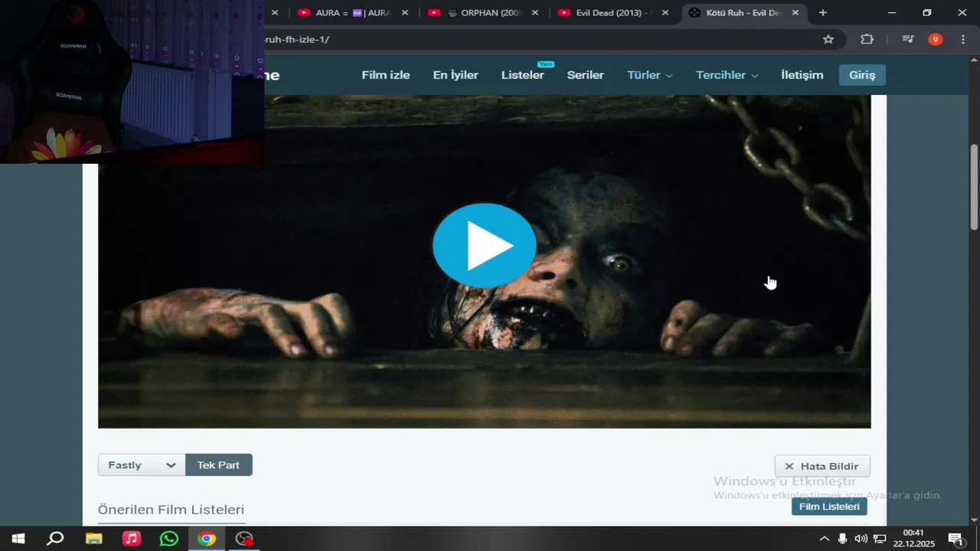The width and height of the screenshot is (980, 551).
Task: Open the music app on taskbar
Action: (132, 539)
